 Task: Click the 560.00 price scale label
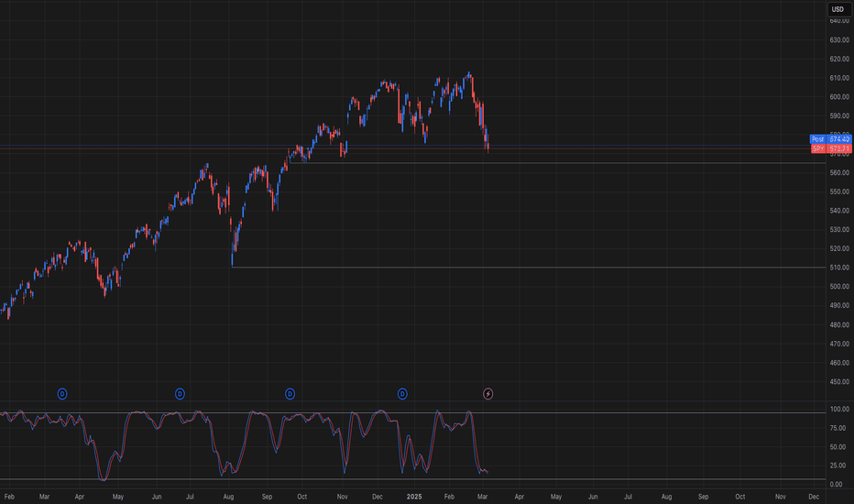(839, 172)
